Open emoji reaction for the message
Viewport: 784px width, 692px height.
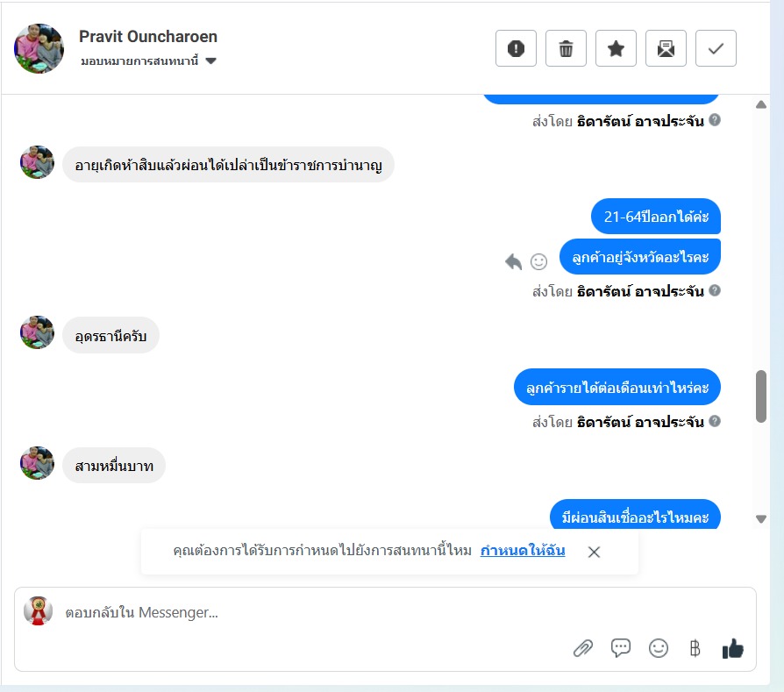click(539, 261)
